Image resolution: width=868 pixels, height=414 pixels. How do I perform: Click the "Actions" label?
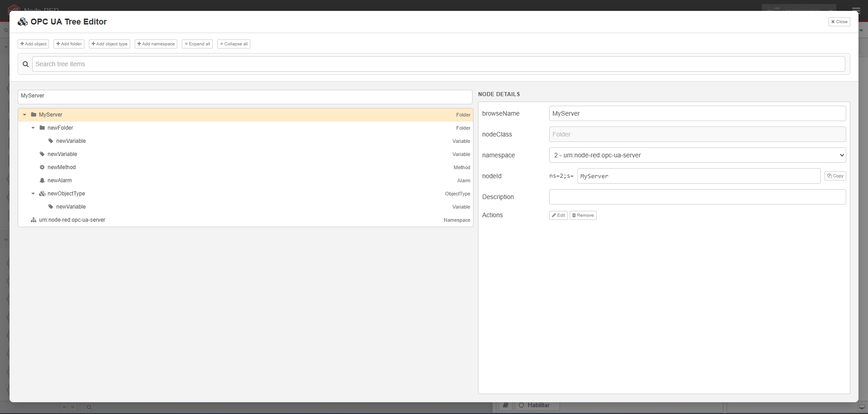click(x=493, y=215)
